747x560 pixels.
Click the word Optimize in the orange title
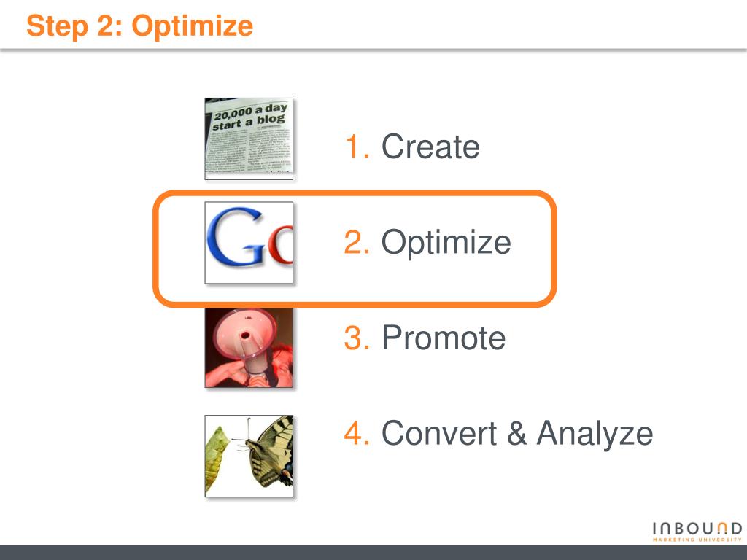tap(193, 27)
